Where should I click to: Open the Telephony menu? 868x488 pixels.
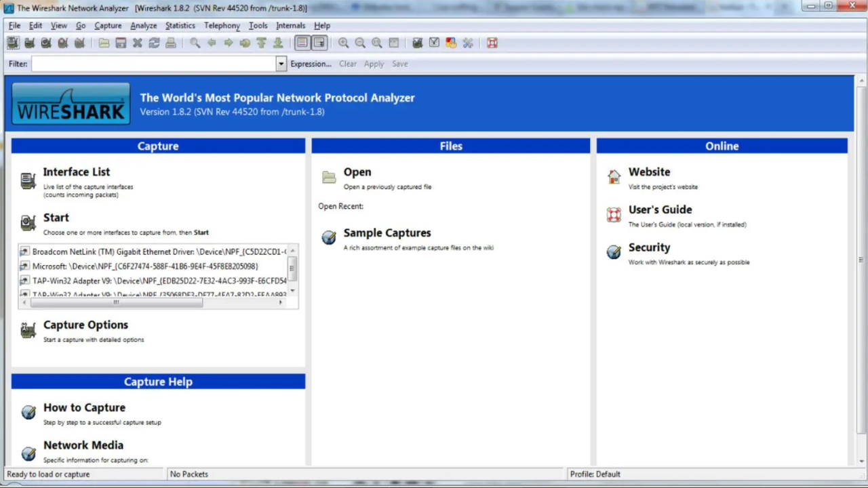[x=222, y=25]
